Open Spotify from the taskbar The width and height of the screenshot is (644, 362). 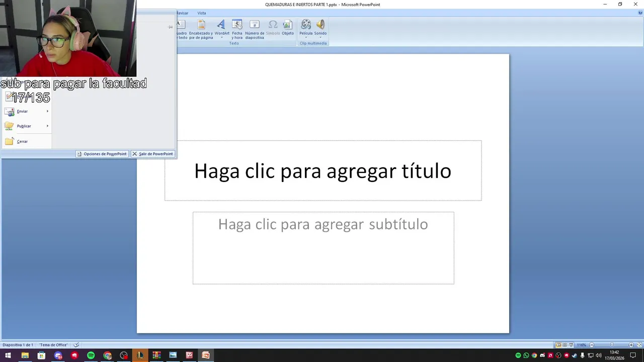pos(91,355)
